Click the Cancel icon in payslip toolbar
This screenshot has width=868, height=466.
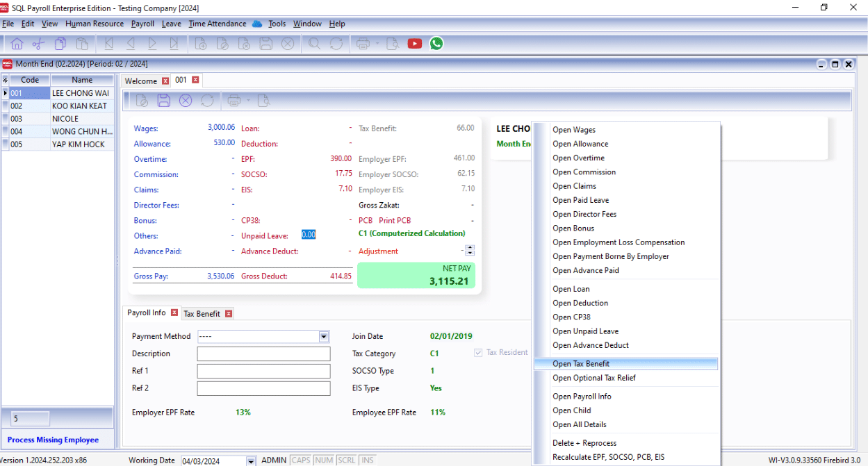186,101
